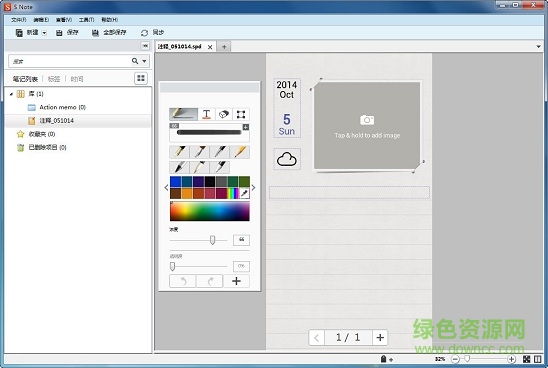Image resolution: width=548 pixels, height=368 pixels.
Task: Click the opacity value box showing 0%
Action: point(241,266)
